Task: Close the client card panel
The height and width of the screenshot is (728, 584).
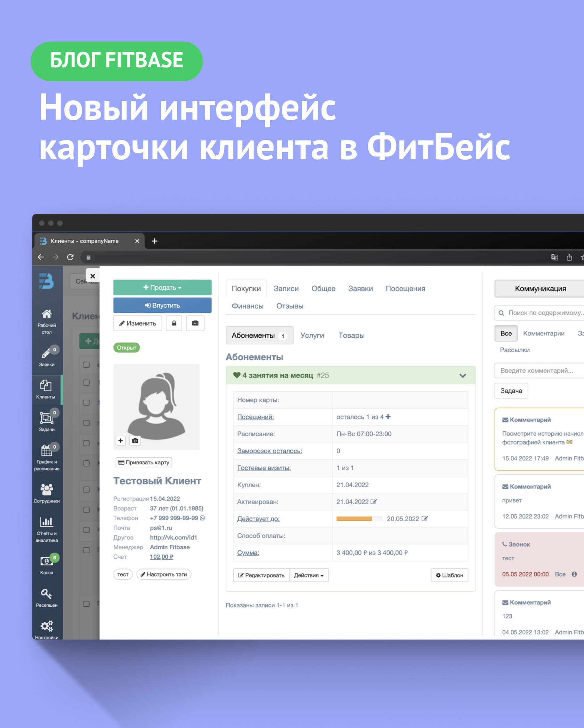Action: click(x=92, y=276)
